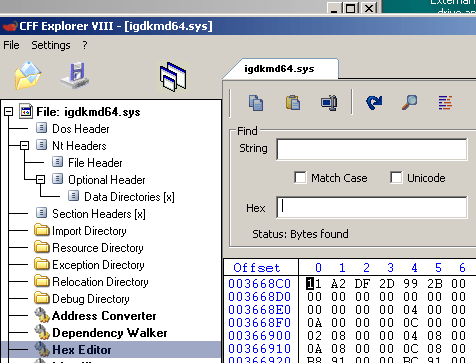Select the igdkmd64.sys tab
Viewport: 476px width, 363px height.
(x=279, y=69)
